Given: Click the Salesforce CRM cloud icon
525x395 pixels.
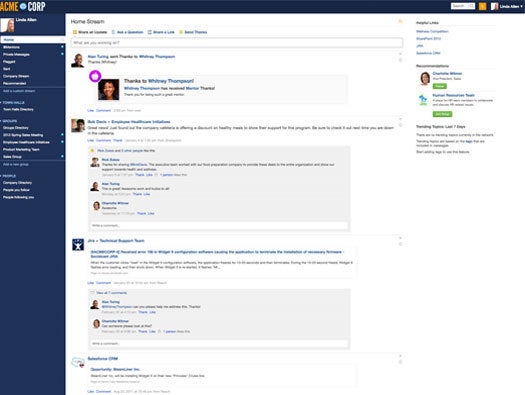Looking at the screenshot, I should point(78,363).
